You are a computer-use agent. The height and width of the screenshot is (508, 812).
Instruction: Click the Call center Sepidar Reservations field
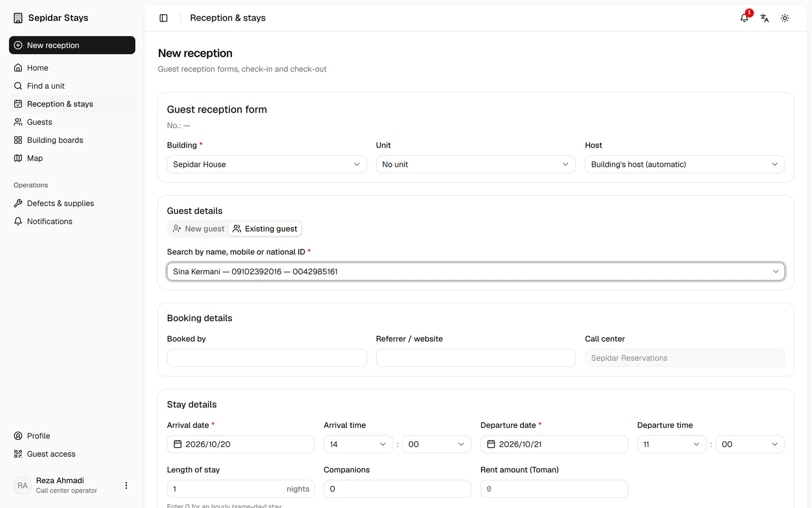tap(684, 358)
